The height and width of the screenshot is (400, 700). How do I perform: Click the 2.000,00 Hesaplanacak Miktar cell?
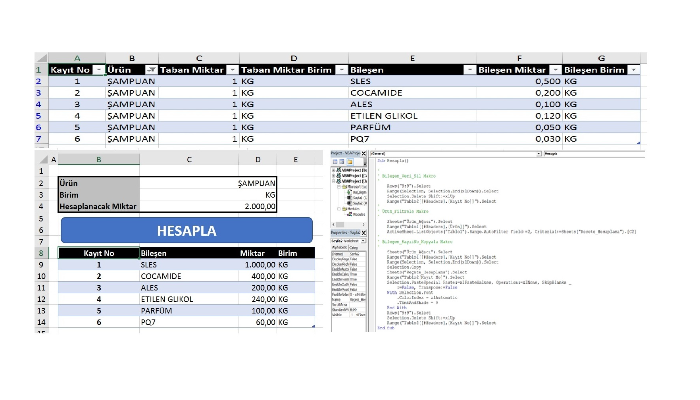click(x=208, y=206)
